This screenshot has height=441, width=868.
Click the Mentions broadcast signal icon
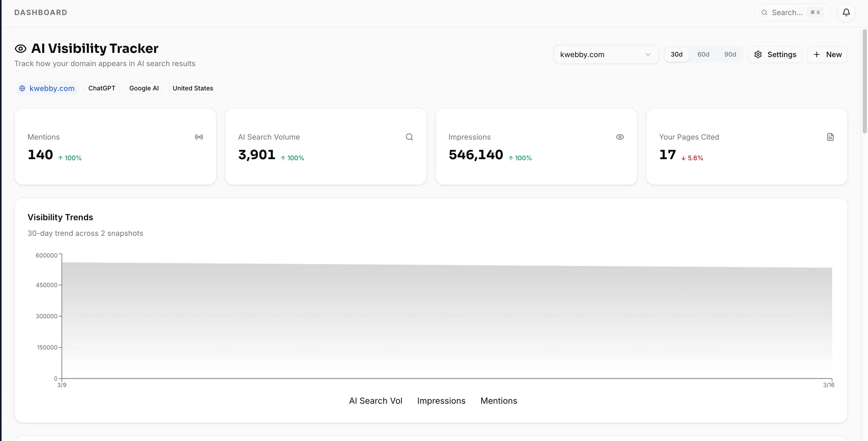[199, 137]
